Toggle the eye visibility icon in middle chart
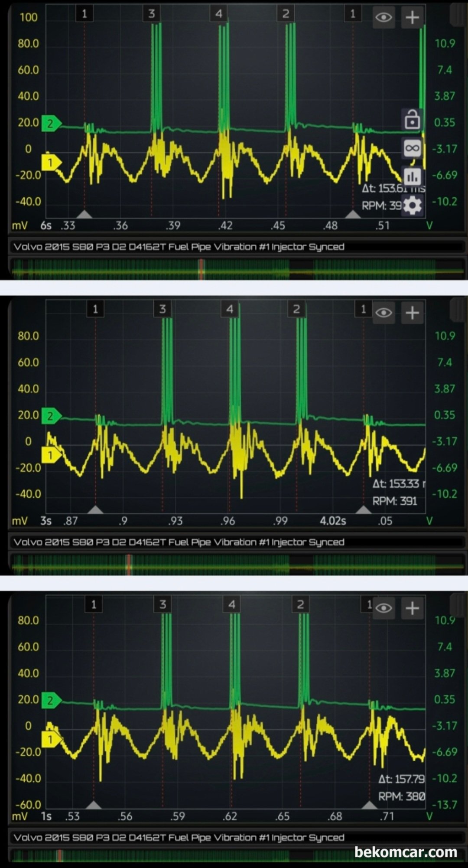Screen dimensions: 468x868 click(x=384, y=313)
